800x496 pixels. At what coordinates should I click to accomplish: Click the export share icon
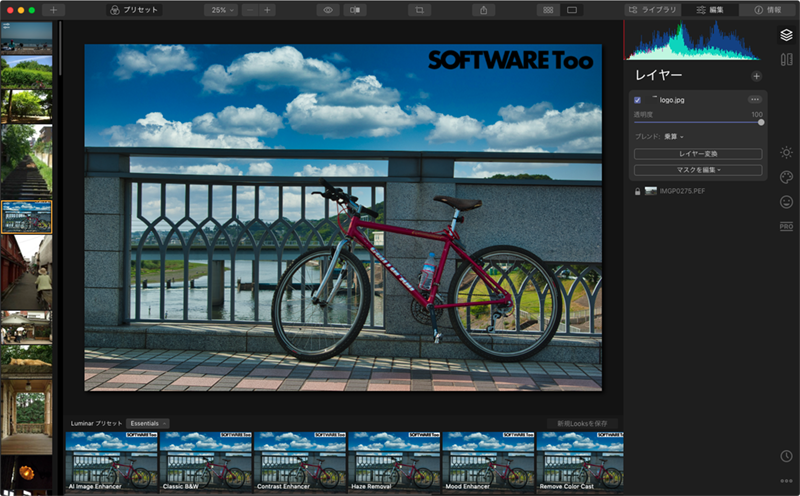[485, 9]
